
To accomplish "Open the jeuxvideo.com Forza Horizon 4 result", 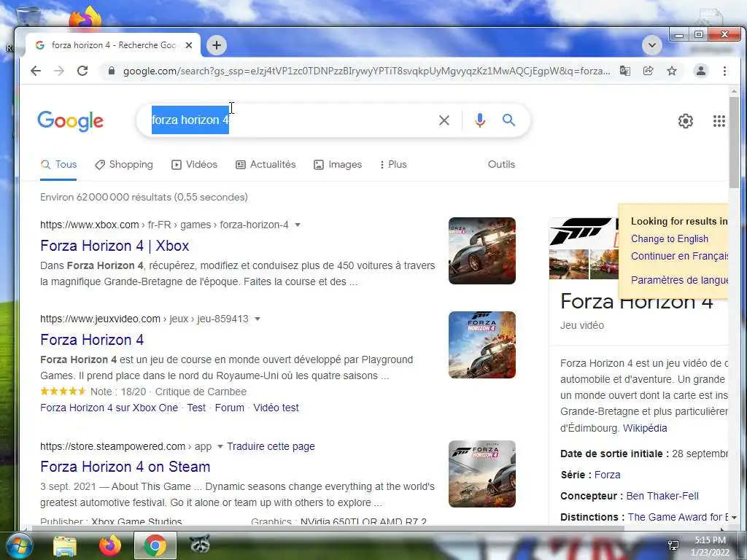I will coord(92,340).
